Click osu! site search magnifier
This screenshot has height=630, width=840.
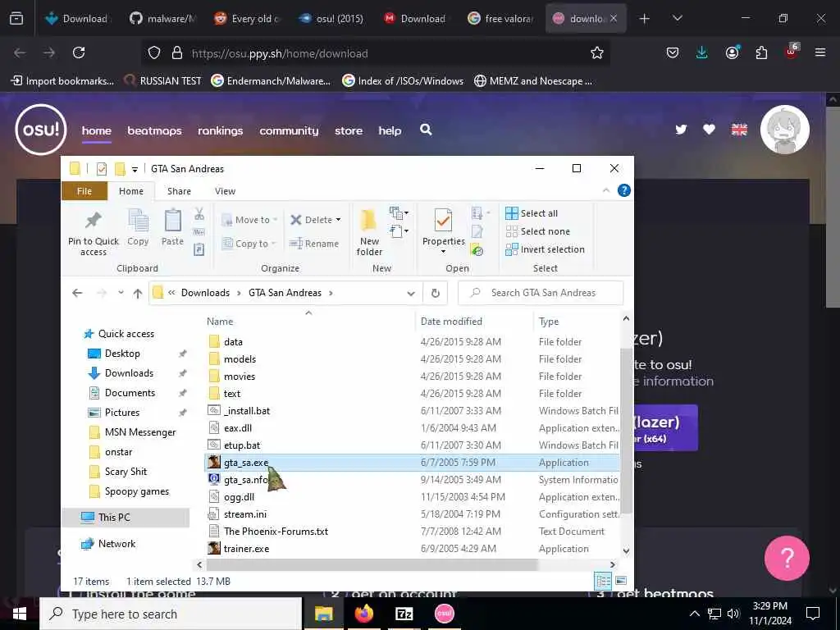(x=426, y=130)
